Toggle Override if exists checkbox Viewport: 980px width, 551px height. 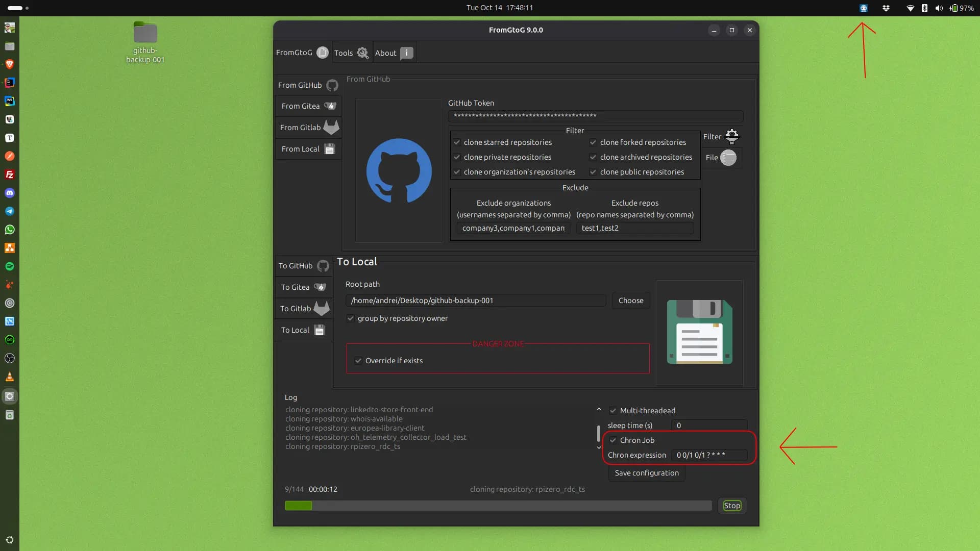coord(358,361)
